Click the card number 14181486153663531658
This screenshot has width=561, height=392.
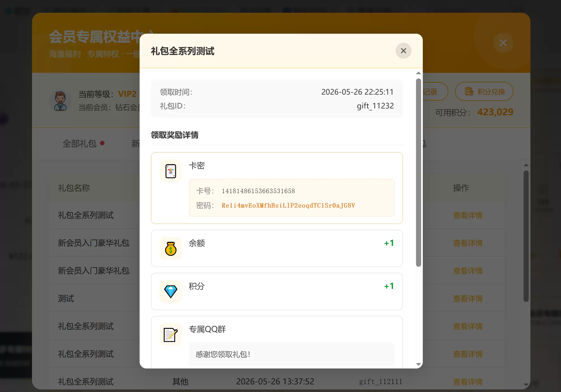[x=258, y=191]
